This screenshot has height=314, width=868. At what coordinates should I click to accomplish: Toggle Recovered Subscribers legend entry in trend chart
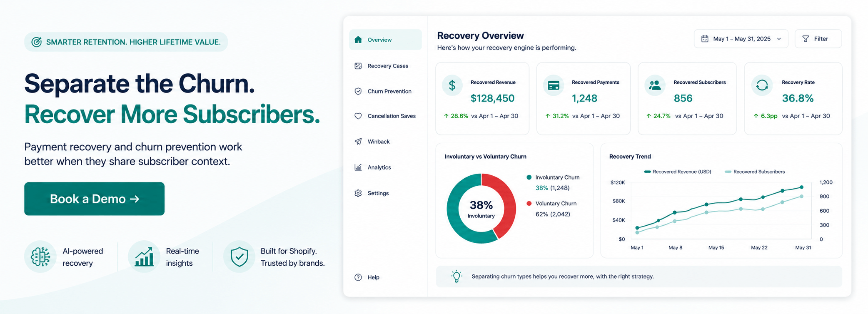click(755, 172)
